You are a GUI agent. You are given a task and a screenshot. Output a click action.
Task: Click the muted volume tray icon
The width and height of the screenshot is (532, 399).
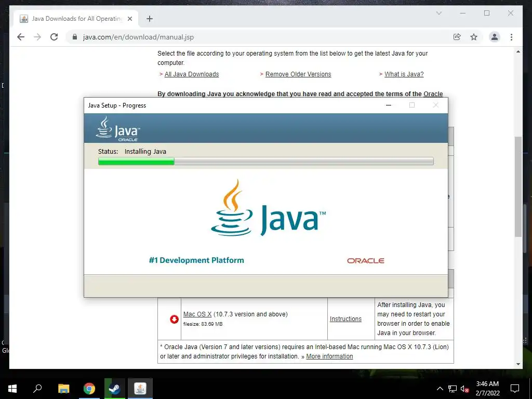(x=464, y=389)
